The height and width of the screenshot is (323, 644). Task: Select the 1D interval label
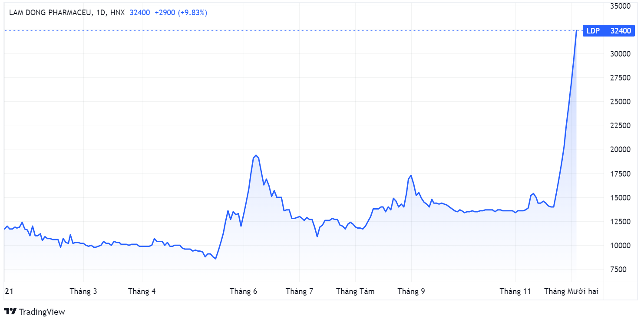(101, 13)
